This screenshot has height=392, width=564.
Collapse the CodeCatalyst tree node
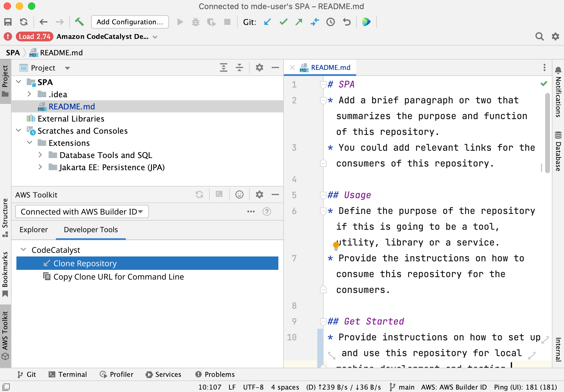[x=23, y=249]
